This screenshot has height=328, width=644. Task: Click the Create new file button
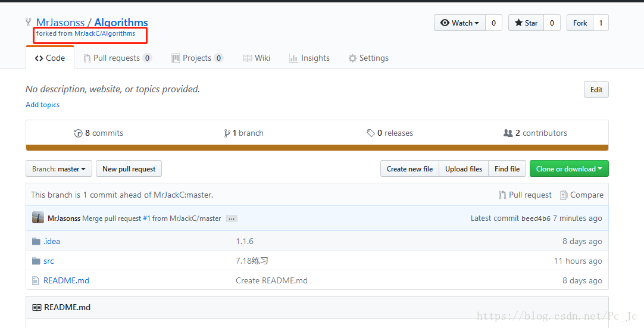410,169
